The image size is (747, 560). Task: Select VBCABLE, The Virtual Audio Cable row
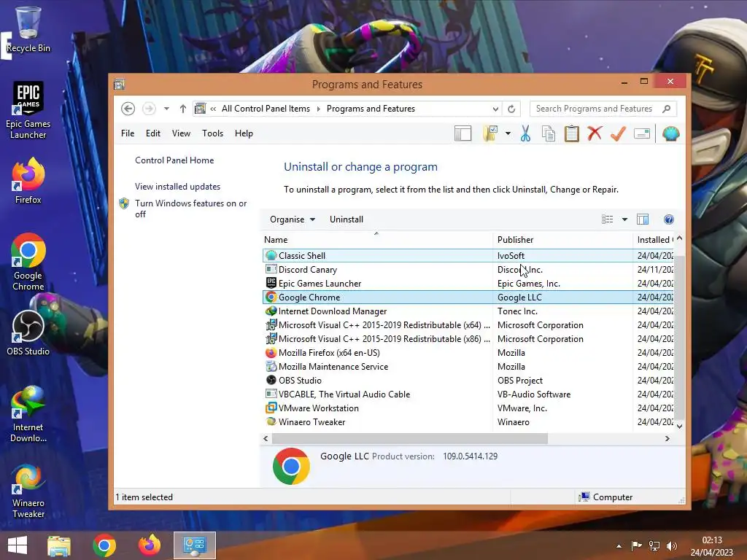click(468, 394)
